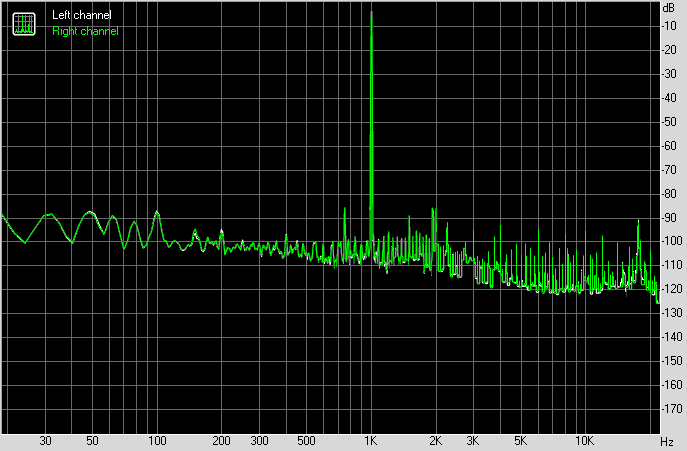Screen dimensions: 687x451
Task: Click the "-100" dB axis label
Action: [672, 241]
